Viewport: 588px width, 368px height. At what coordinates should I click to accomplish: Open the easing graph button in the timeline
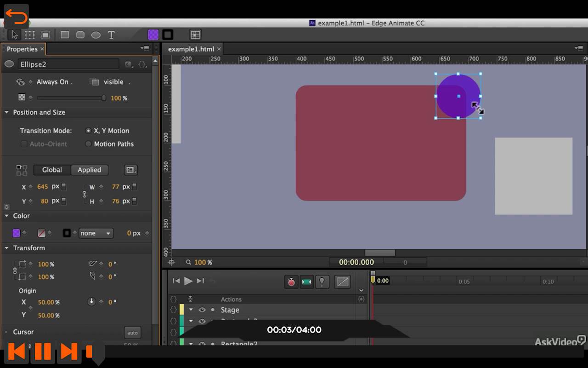(x=342, y=282)
